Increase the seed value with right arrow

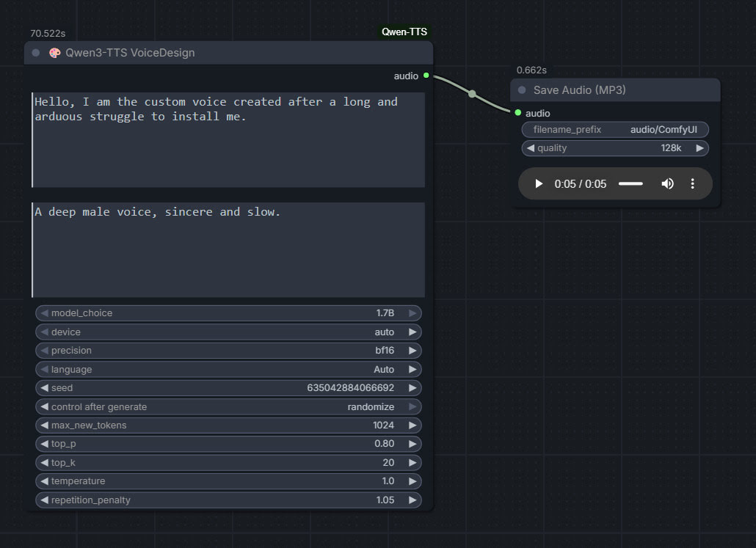[412, 388]
